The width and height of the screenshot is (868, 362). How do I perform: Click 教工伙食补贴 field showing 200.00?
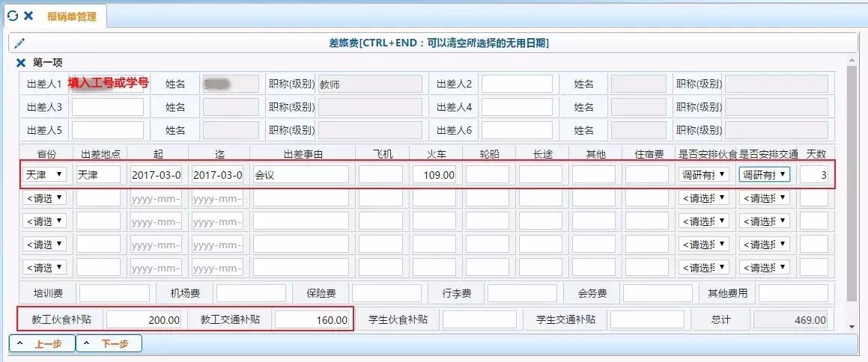point(144,319)
